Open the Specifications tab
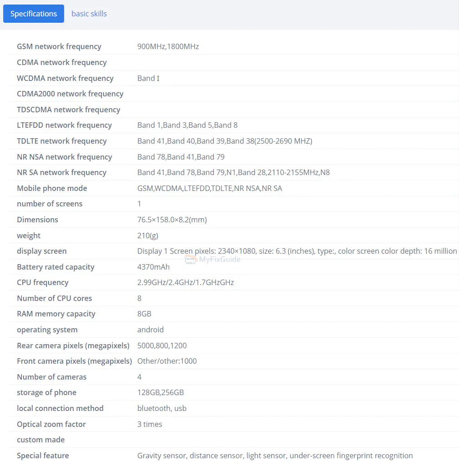Image resolution: width=459 pixels, height=476 pixels. [33, 14]
